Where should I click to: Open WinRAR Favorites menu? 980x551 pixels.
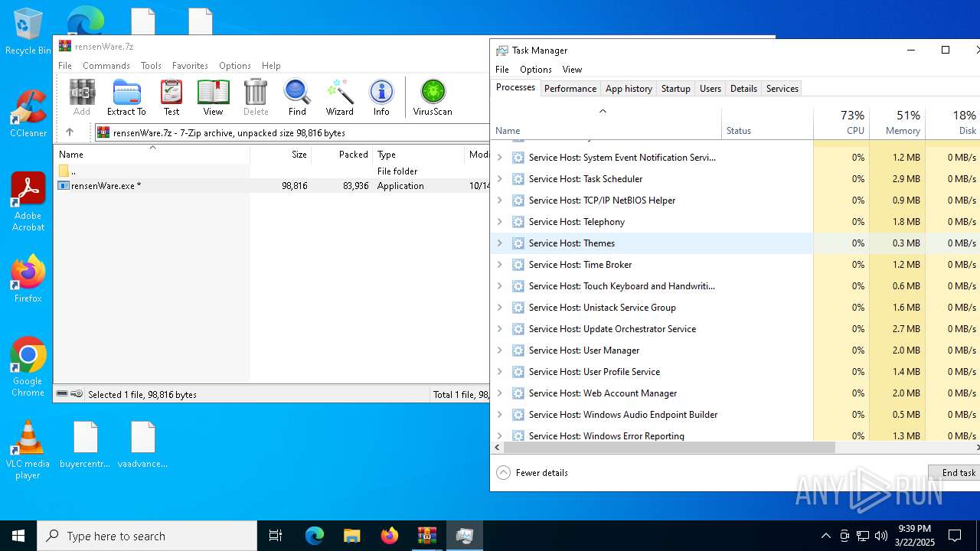click(190, 66)
